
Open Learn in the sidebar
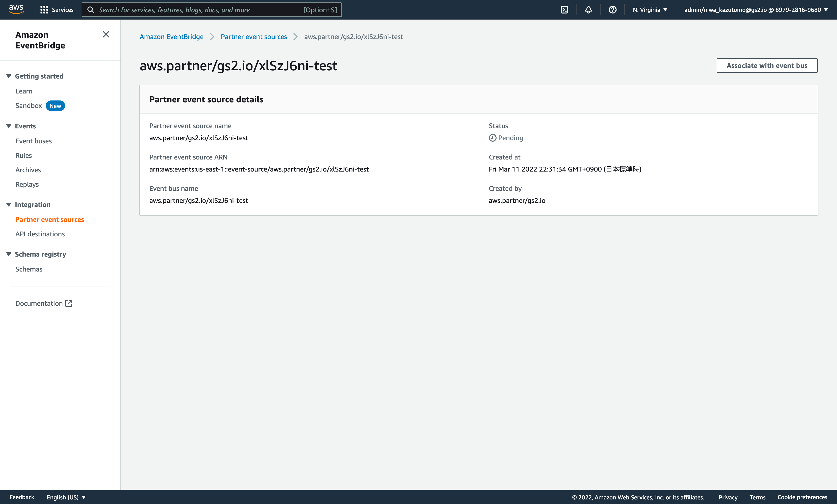coord(24,91)
